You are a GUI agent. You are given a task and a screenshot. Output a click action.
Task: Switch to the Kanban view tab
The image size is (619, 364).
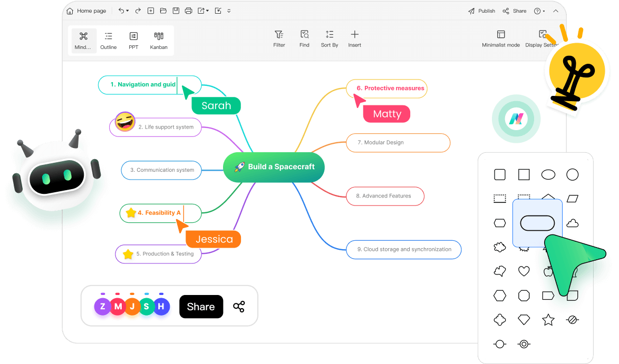point(159,40)
